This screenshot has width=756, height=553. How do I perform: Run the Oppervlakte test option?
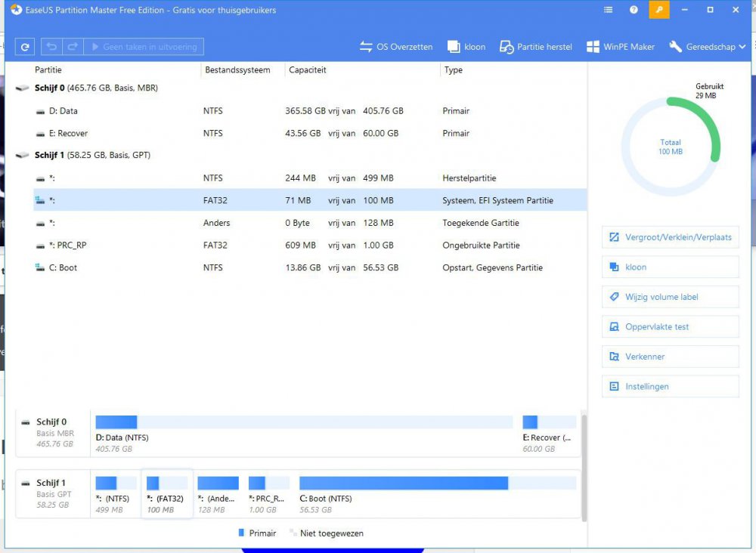click(x=670, y=327)
